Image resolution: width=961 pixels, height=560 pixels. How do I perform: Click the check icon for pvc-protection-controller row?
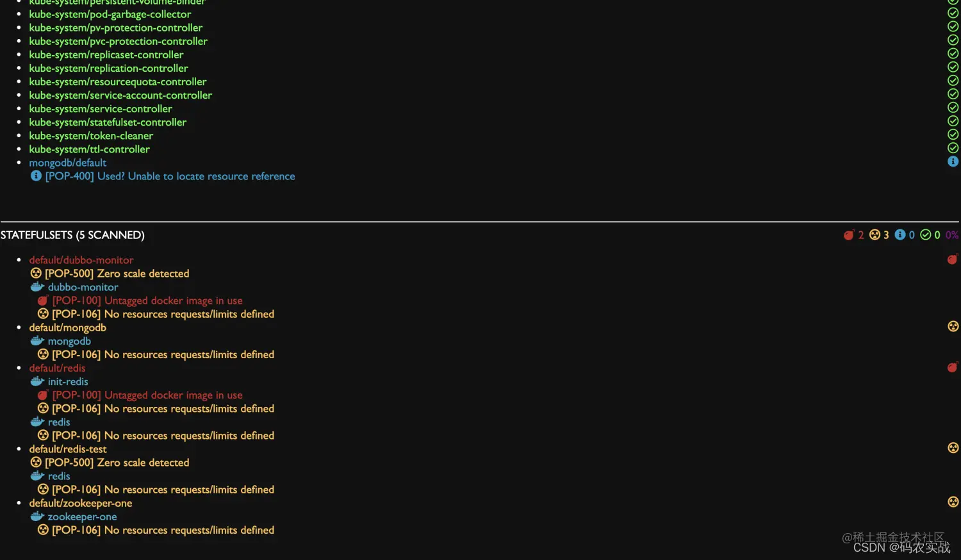tap(953, 40)
